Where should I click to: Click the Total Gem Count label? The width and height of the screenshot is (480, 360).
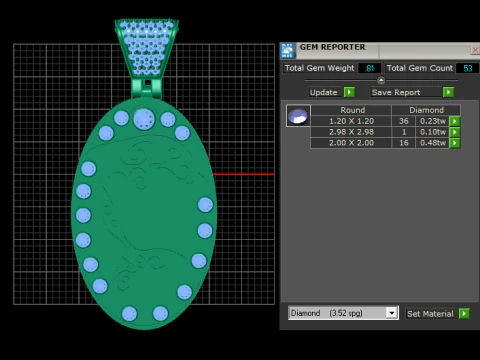[419, 68]
